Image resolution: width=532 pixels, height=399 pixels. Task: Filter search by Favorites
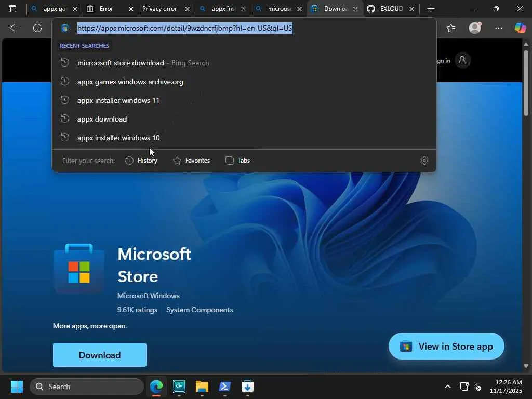192,161
